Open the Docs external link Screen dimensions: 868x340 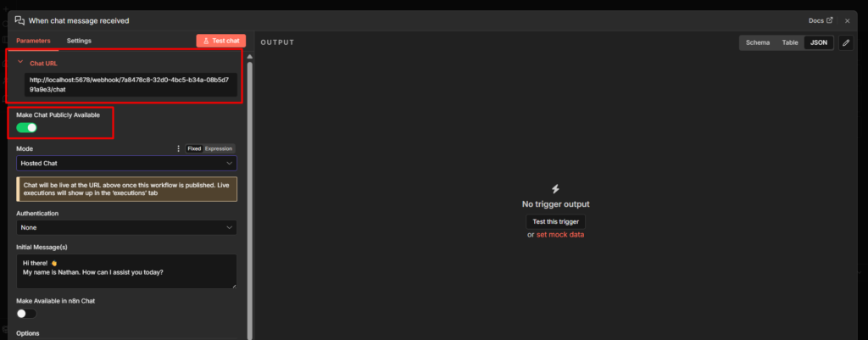click(821, 20)
